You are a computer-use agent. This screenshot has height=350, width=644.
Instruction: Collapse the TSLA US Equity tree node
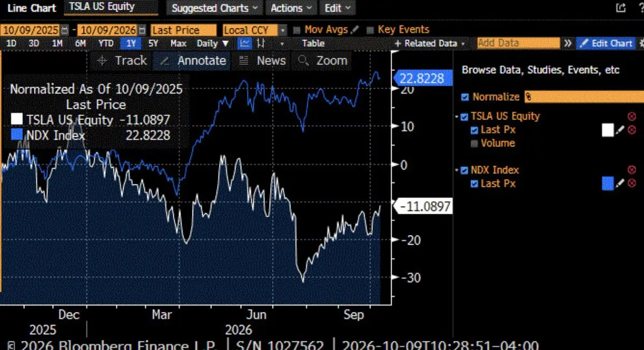[457, 117]
